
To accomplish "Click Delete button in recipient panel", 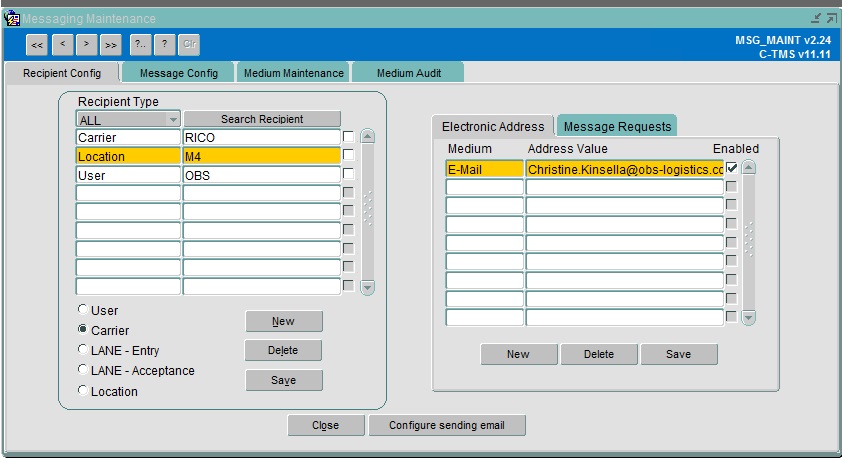I will point(283,350).
